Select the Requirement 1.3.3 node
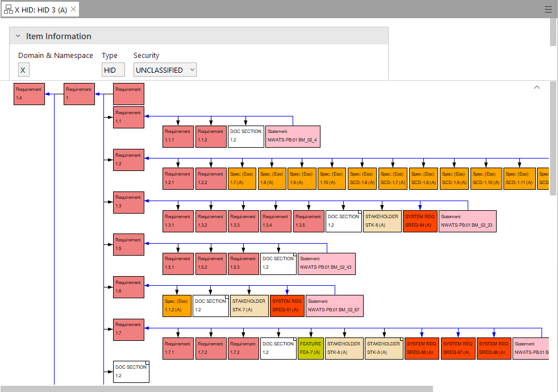This screenshot has height=392, width=558. tap(243, 221)
